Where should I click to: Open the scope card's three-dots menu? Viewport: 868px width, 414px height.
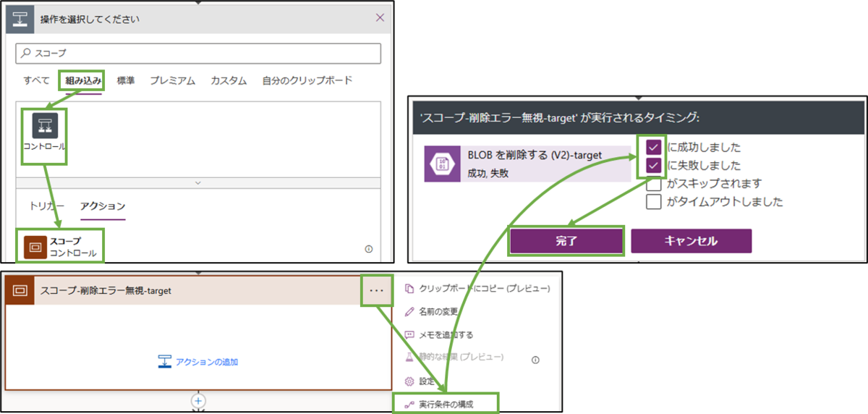pyautogui.click(x=376, y=290)
